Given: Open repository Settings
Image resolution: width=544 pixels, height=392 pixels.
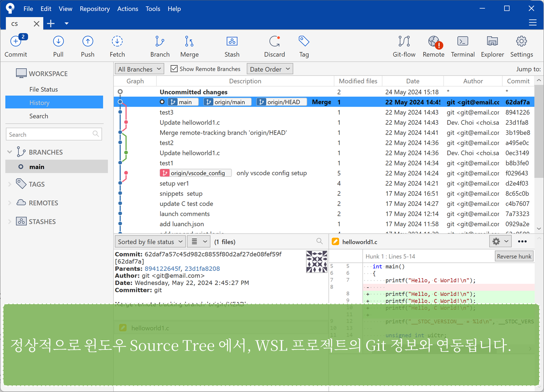Looking at the screenshot, I should (521, 46).
